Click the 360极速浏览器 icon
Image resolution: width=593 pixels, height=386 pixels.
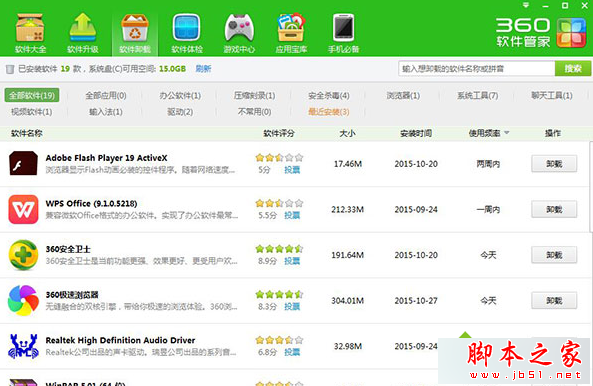(23, 301)
